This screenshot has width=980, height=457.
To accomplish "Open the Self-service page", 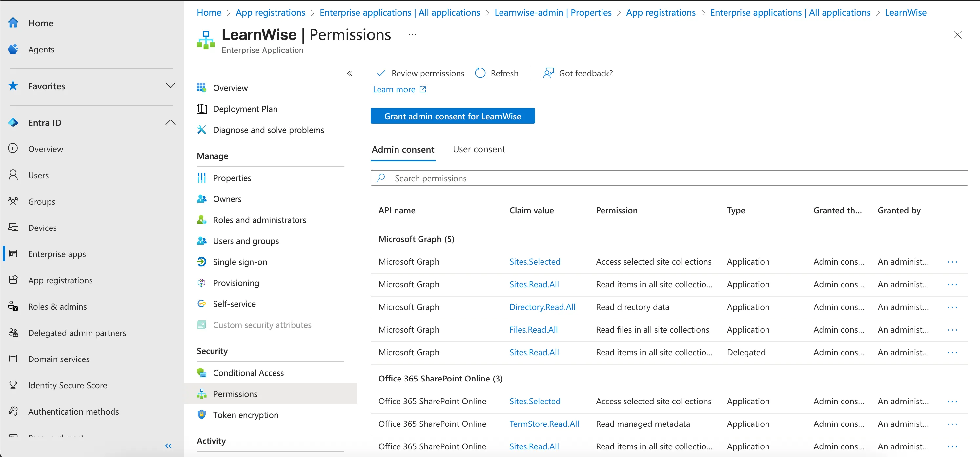I will pos(235,304).
